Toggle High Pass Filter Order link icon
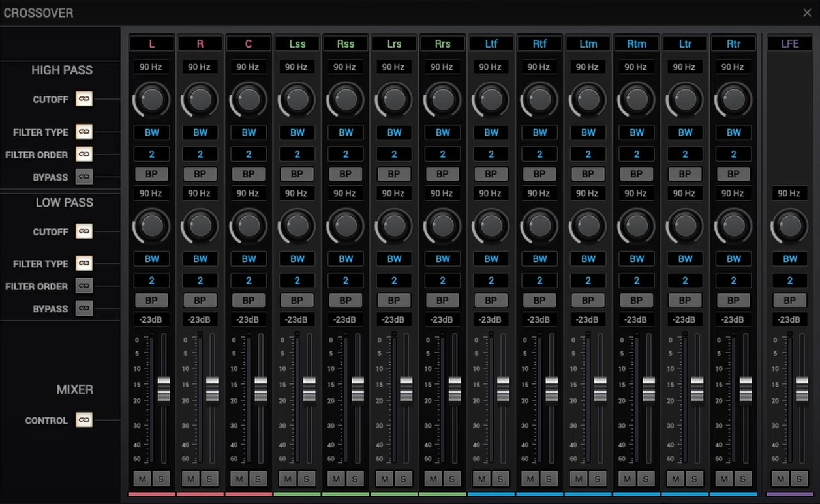Viewport: 820px width, 504px height. [x=84, y=155]
